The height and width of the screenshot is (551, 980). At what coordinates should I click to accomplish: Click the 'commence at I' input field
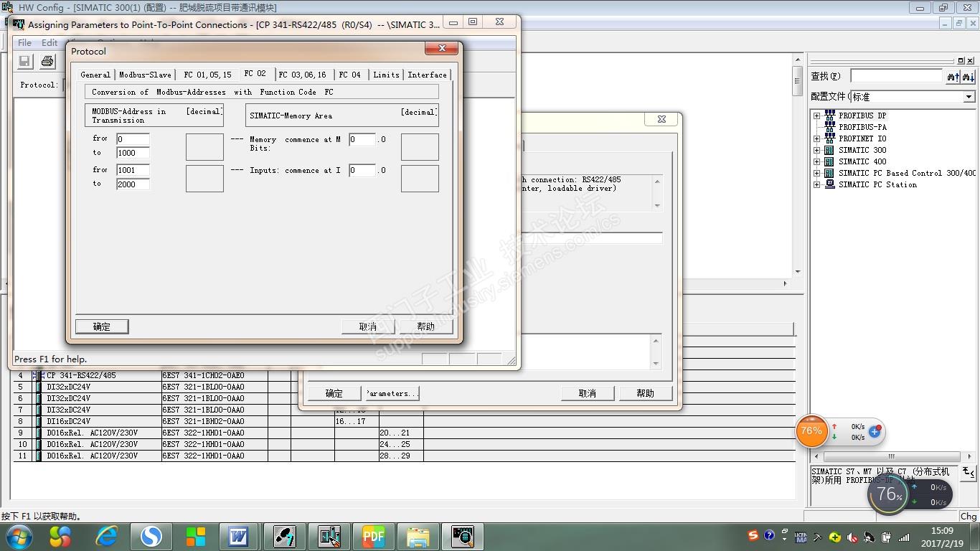point(362,170)
